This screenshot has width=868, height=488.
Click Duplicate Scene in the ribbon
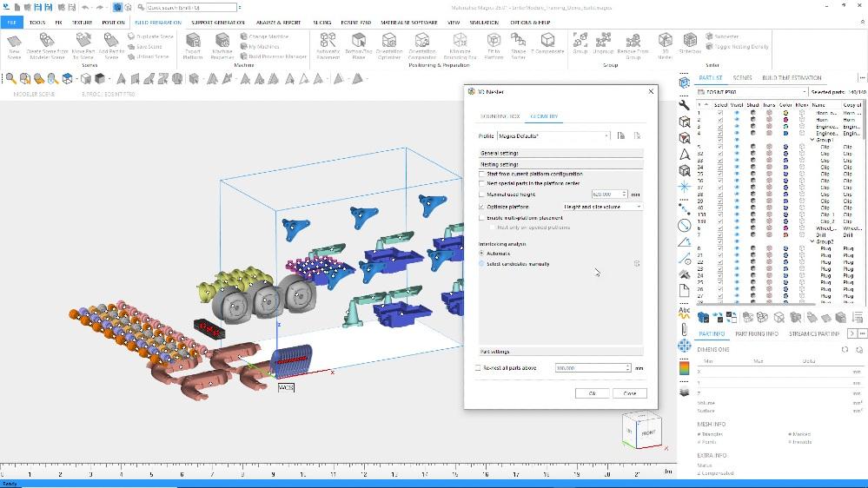tap(150, 36)
